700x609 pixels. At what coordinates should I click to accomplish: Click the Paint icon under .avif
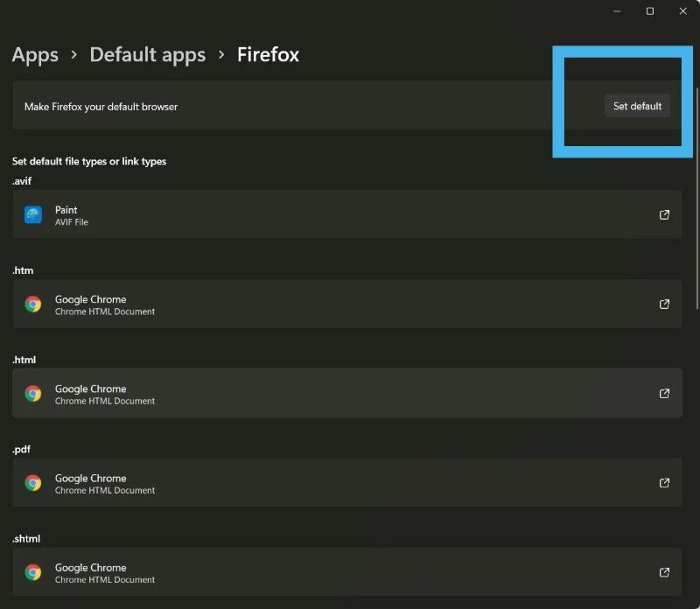(33, 214)
